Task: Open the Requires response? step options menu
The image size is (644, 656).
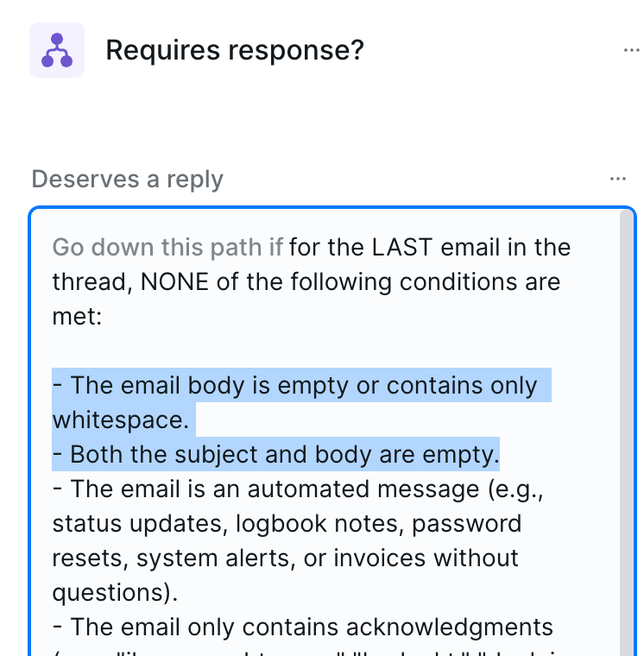Action: click(x=631, y=50)
